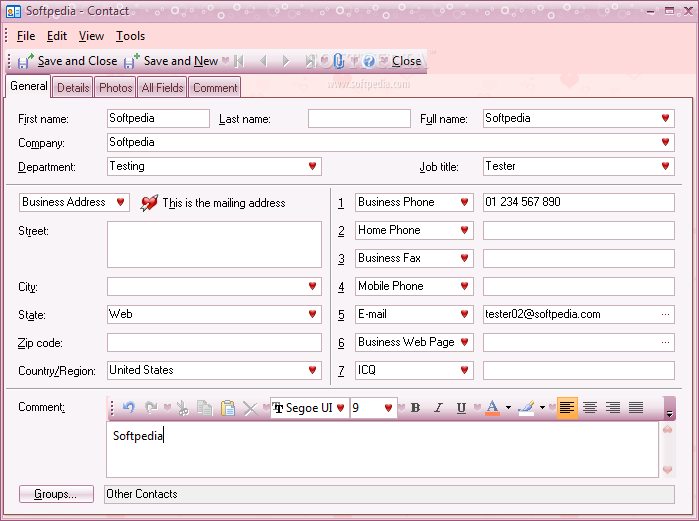Select the General tab

coord(29,86)
